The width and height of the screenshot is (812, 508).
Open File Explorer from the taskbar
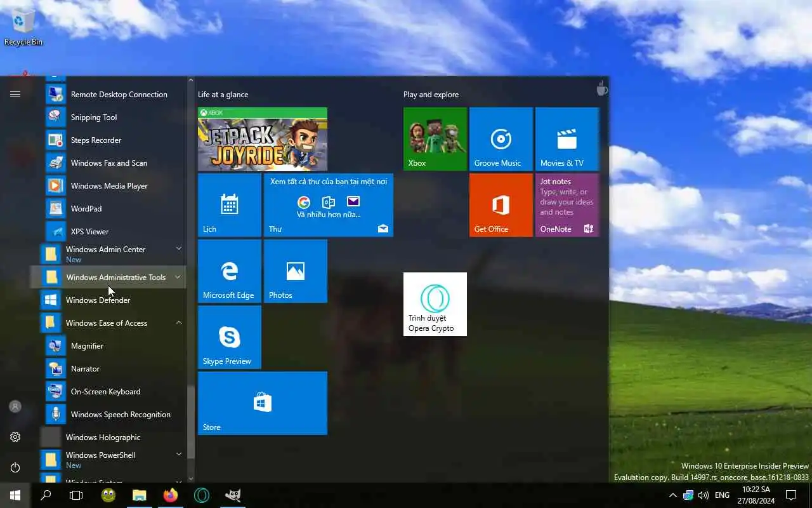pos(139,495)
